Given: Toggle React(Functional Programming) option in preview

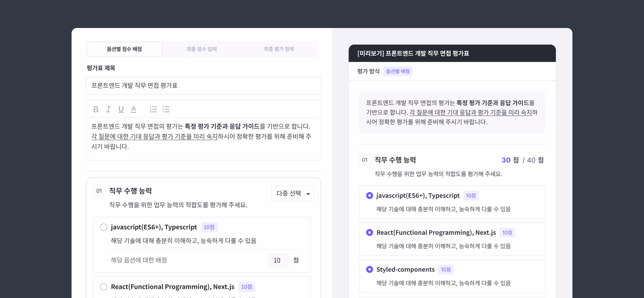Looking at the screenshot, I should [369, 233].
